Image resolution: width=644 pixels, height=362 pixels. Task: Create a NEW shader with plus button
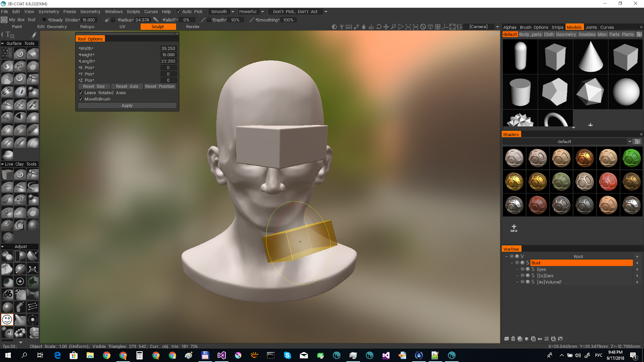click(x=514, y=228)
